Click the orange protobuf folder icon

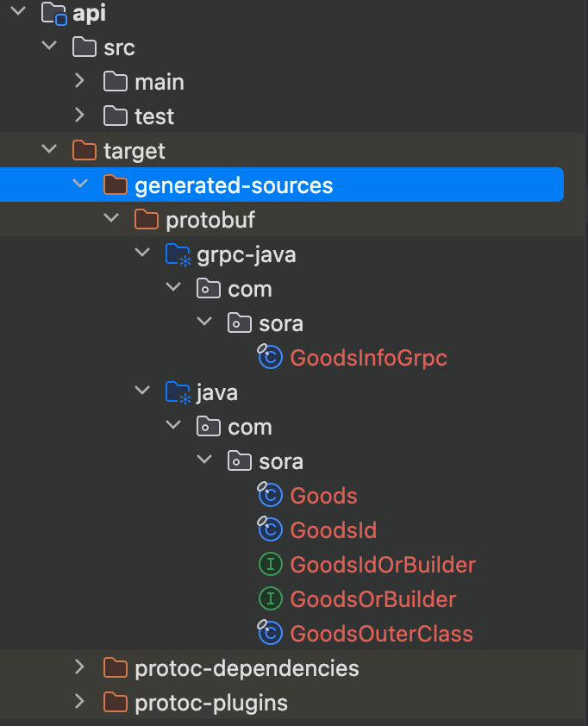point(147,220)
